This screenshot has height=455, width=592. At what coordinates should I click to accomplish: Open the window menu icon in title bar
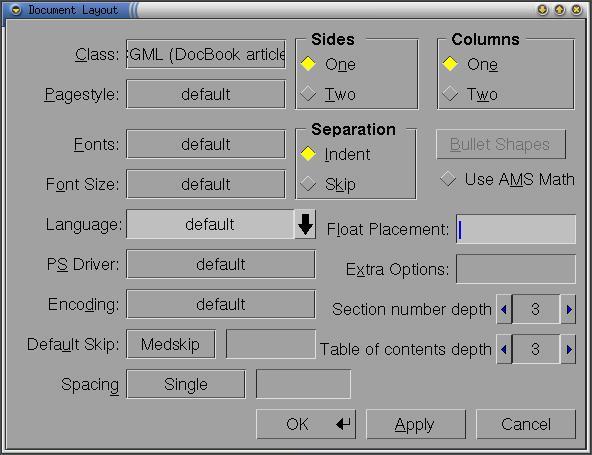[x=16, y=10]
